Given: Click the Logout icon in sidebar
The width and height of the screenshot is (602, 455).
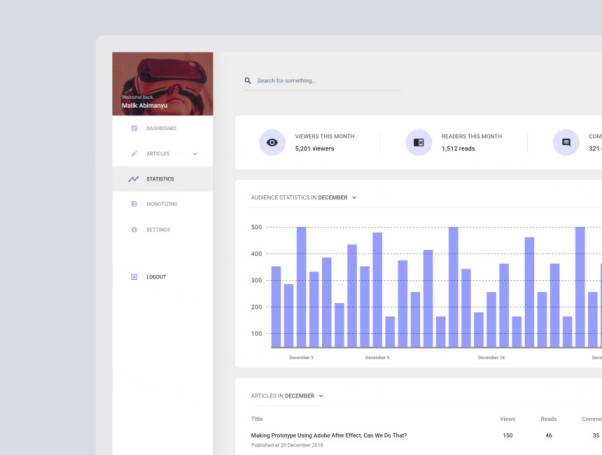Looking at the screenshot, I should tap(134, 277).
